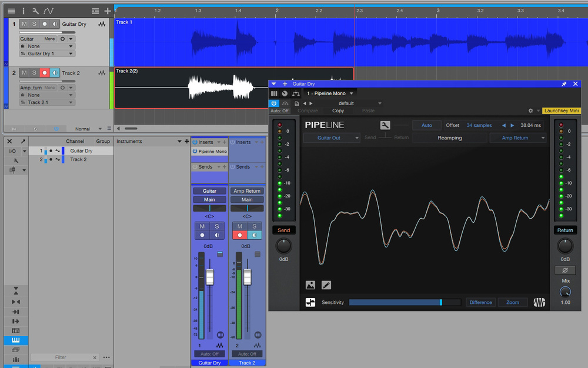
Task: Toggle monitor on Guitar Dry track header
Action: coord(55,24)
